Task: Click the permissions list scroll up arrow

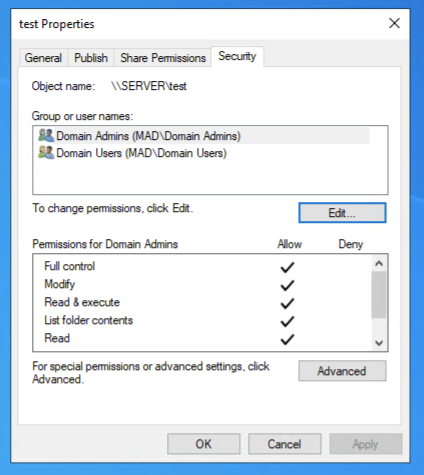Action: pyautogui.click(x=379, y=263)
